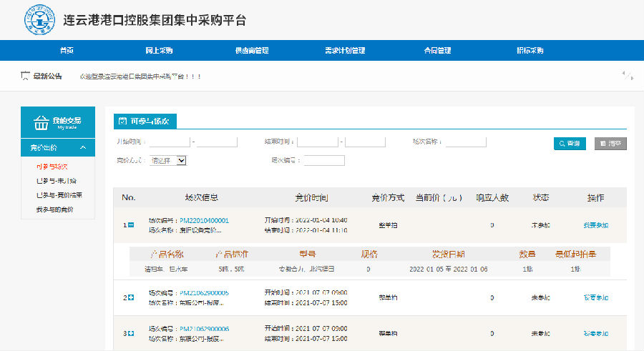Click the blue 查询 search button
644x351 pixels.
coord(570,144)
